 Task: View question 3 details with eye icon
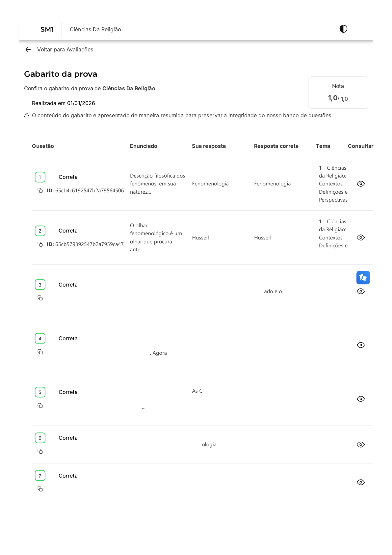point(361,291)
